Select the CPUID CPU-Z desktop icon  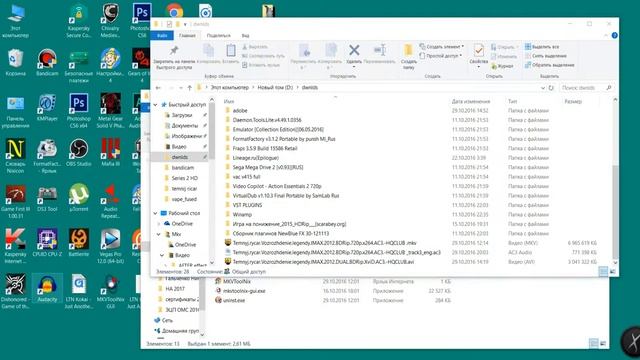[x=47, y=242]
